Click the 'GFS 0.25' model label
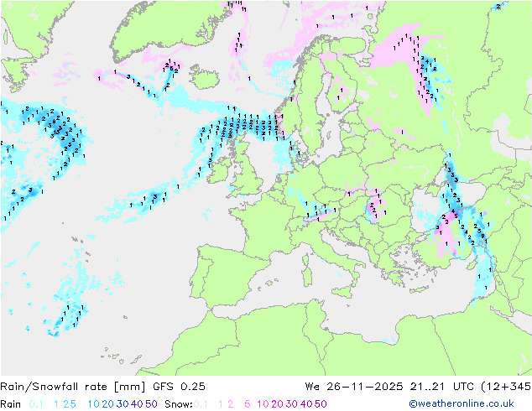 (179, 387)
